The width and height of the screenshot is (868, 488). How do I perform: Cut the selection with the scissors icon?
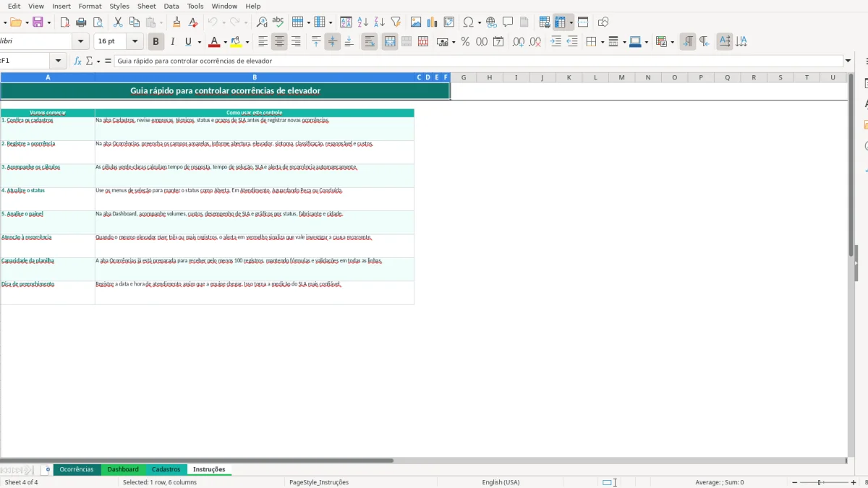coord(118,22)
